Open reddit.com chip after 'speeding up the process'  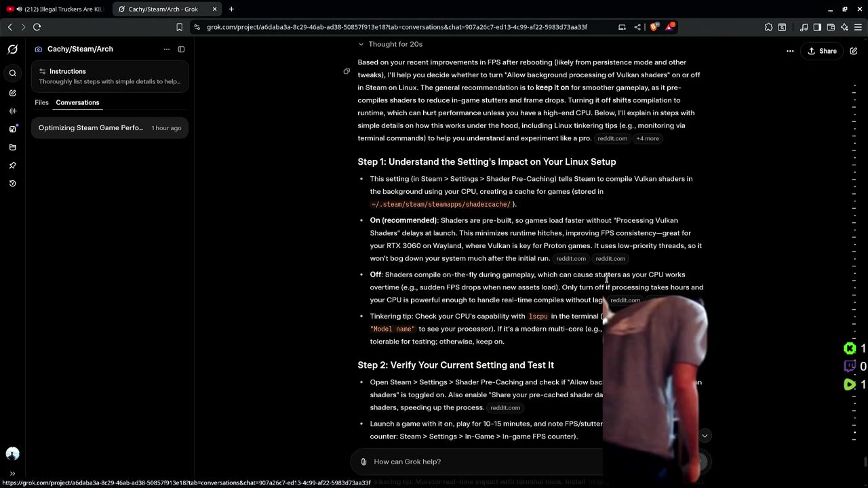(x=505, y=407)
